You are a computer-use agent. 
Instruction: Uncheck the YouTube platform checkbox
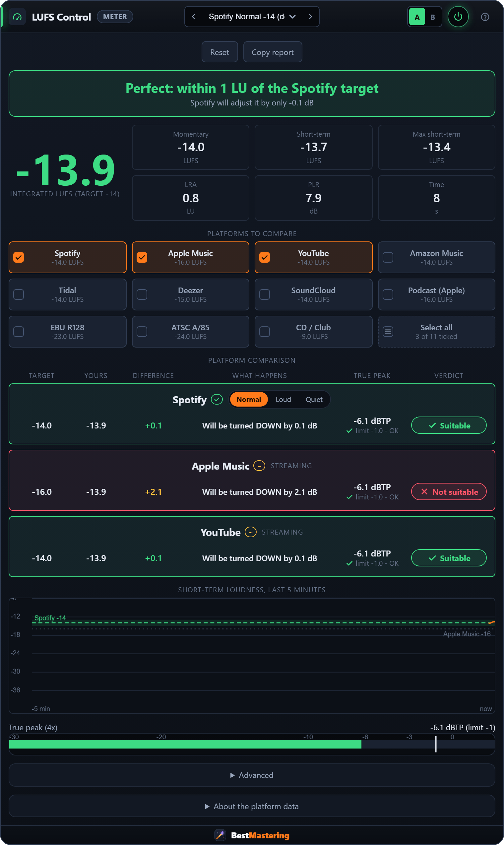click(265, 257)
